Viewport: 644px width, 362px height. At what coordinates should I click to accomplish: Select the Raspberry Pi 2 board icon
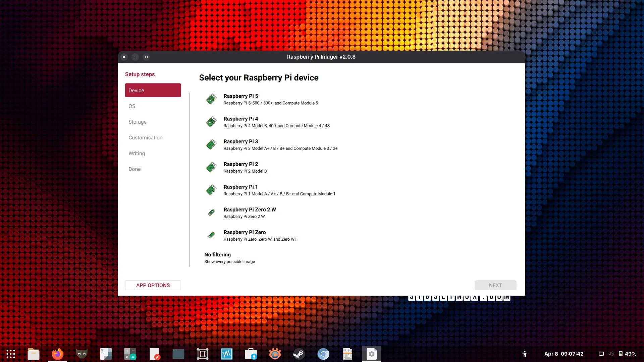click(211, 167)
